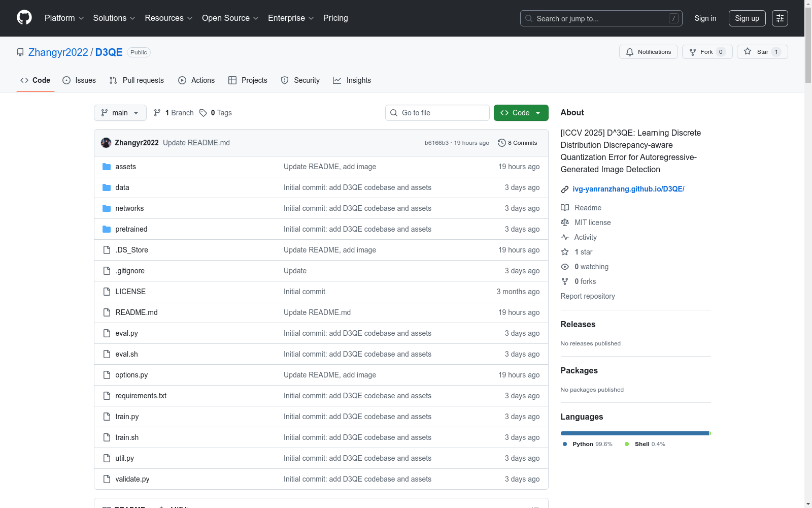Image resolution: width=812 pixels, height=508 pixels.
Task: Star the D3QE repository
Action: point(762,52)
